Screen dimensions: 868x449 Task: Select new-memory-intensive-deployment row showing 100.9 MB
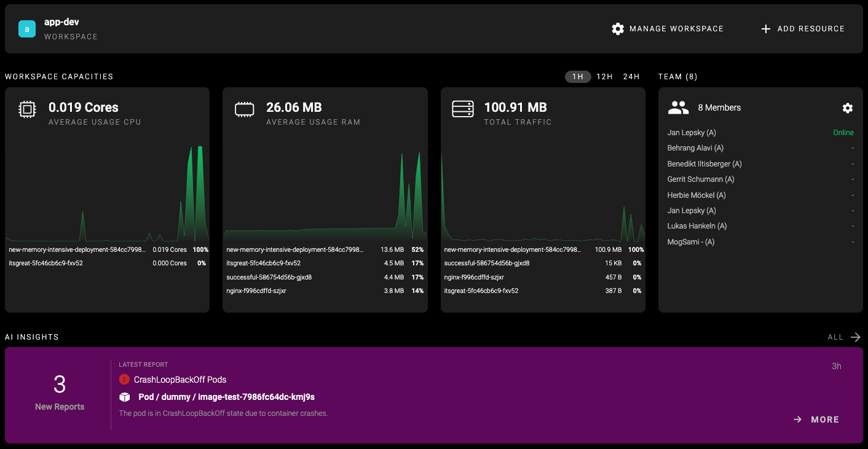click(543, 250)
